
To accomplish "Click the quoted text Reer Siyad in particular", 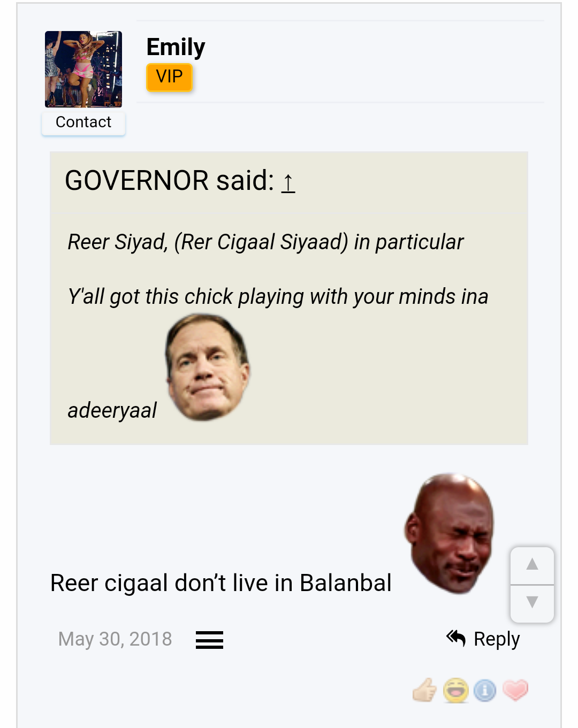I will click(265, 242).
